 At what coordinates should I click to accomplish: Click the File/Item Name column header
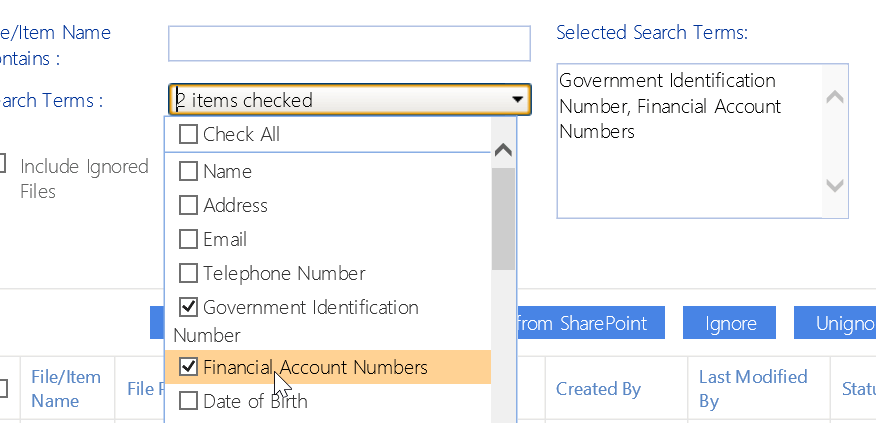pyautogui.click(x=66, y=389)
